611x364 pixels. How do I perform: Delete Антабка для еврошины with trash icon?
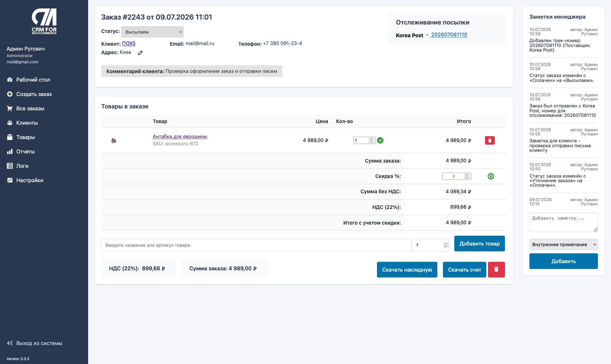[x=490, y=140]
